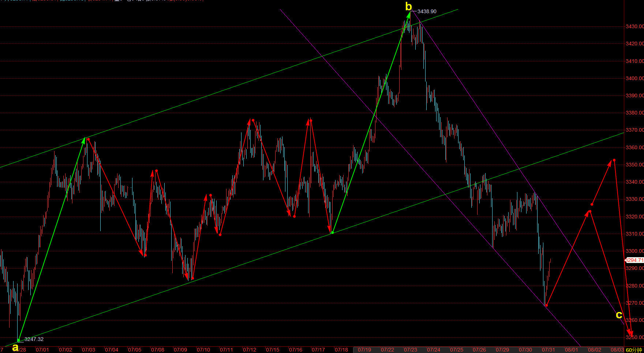Select the 07/31 date on time axis
Screen dimensions: 644x353
(x=548, y=350)
